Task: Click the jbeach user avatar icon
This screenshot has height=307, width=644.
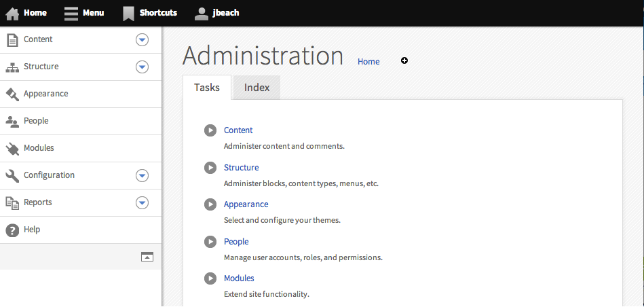Action: point(202,14)
